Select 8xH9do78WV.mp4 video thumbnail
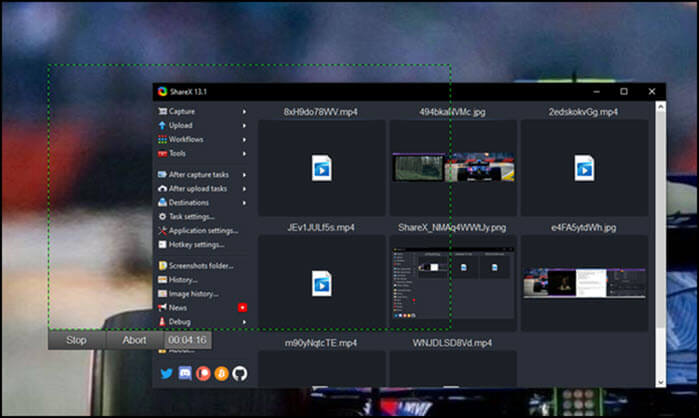Viewport: 699px width, 418px height. pyautogui.click(x=321, y=168)
